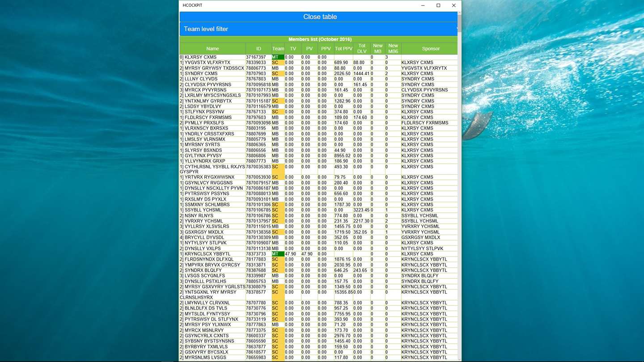Click the scrollbar up arrow
The height and width of the screenshot is (362, 644).
point(459,13)
